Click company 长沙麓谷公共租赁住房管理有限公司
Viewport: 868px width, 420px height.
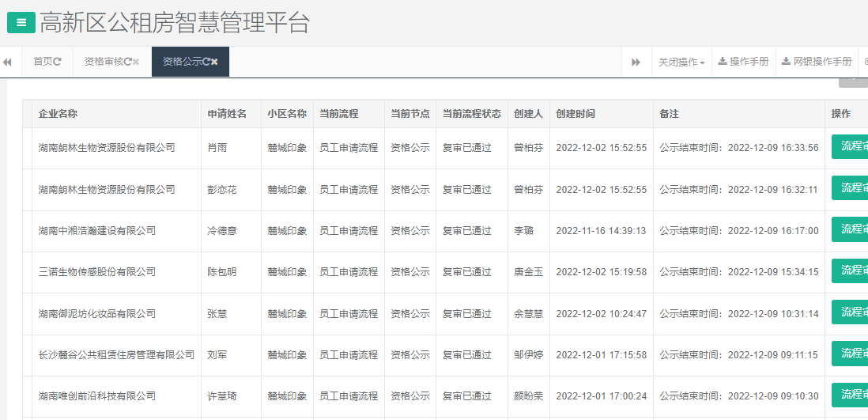click(x=116, y=354)
